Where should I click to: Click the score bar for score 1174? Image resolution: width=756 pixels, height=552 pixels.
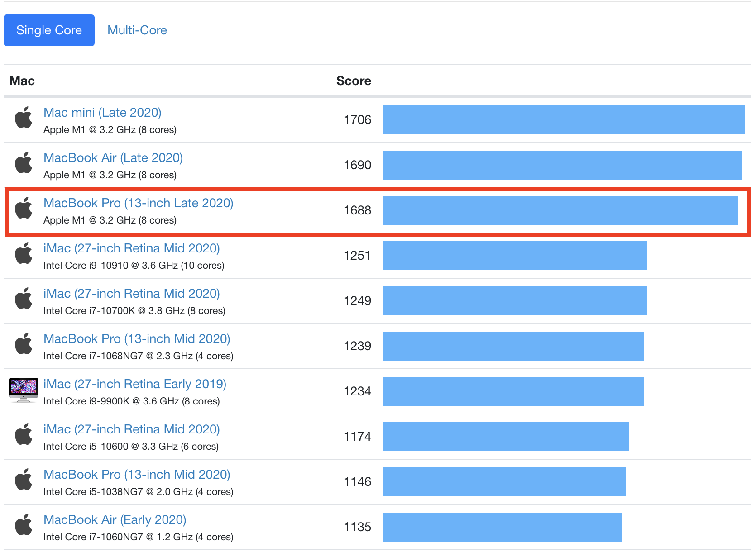(506, 437)
